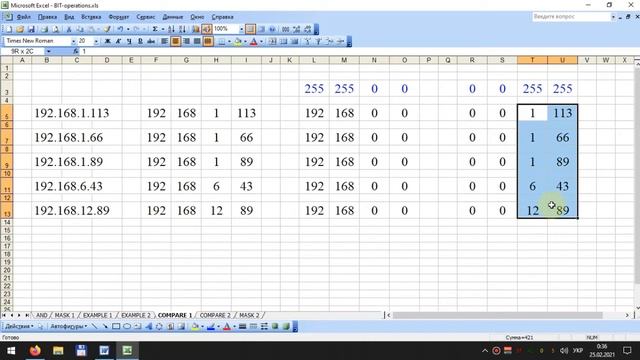Click the Open file folder icon
The width and height of the screenshot is (640, 360).
[x=20, y=29]
